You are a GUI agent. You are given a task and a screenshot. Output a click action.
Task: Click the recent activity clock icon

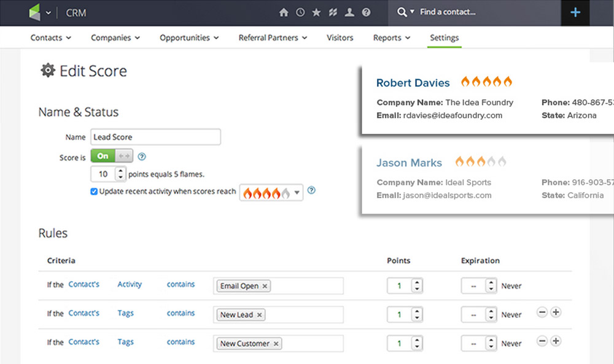[x=300, y=12]
